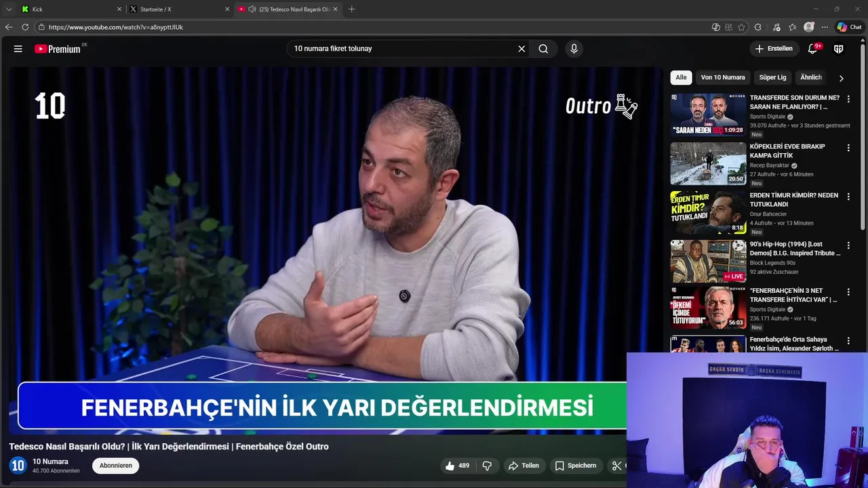The height and width of the screenshot is (488, 868).
Task: Open the KÖPEKLERİ EVDE BIRAKIP thumbnail
Action: point(708,163)
